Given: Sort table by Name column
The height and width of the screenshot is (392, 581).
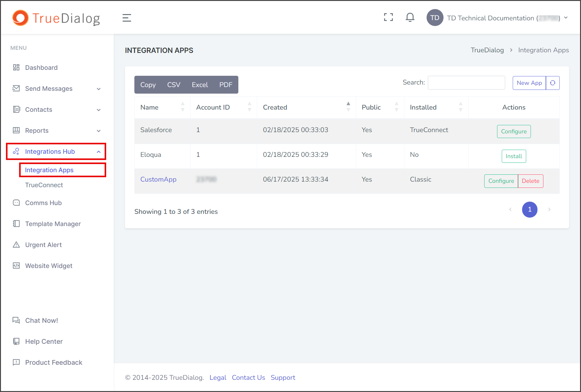Looking at the screenshot, I should pyautogui.click(x=162, y=107).
